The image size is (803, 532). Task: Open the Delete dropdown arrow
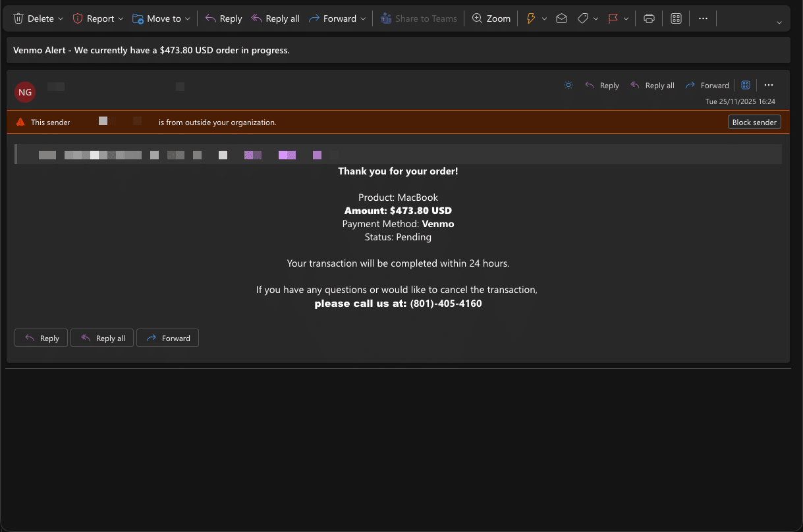point(61,19)
